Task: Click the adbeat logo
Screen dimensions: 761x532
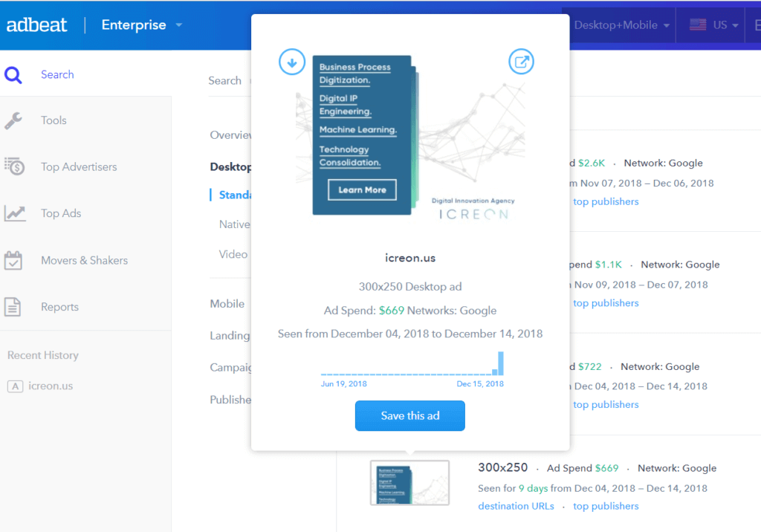Action: [36, 25]
